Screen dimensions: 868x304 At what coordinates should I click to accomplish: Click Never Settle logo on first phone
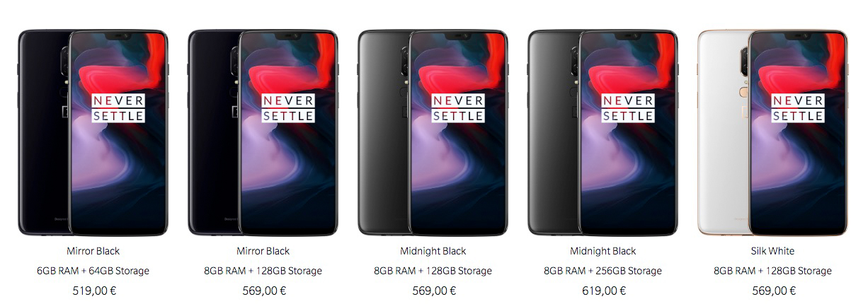click(x=118, y=107)
